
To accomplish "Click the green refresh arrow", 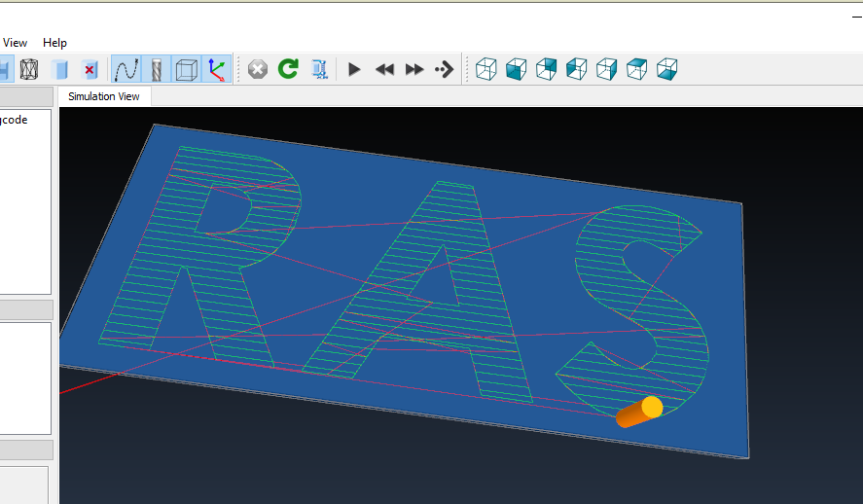I will point(288,69).
